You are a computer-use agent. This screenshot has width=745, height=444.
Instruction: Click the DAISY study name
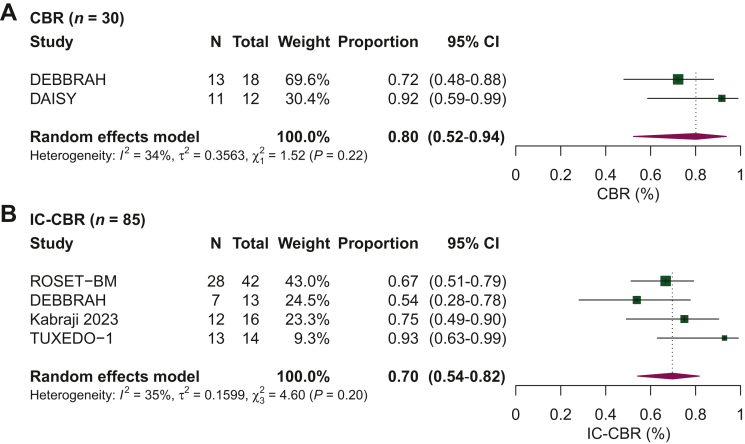point(52,98)
